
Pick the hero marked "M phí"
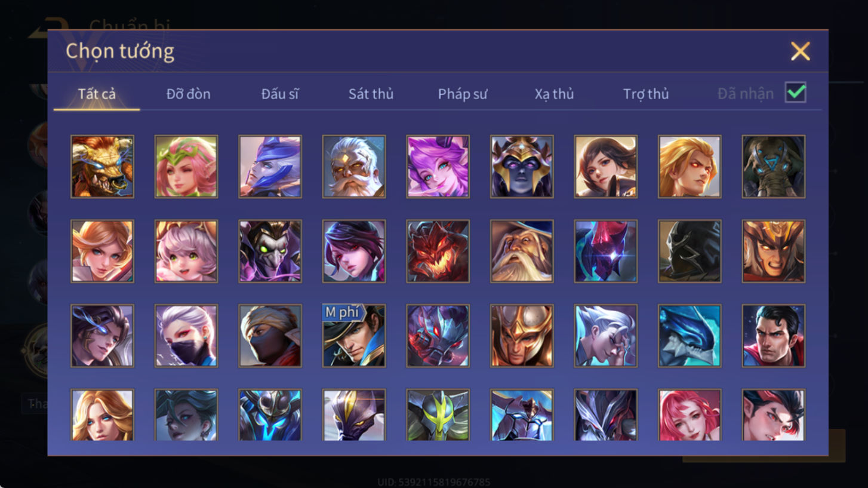pyautogui.click(x=354, y=336)
